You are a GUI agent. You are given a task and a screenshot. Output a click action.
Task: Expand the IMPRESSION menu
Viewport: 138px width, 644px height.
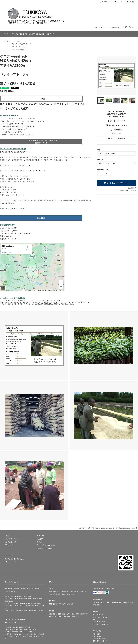pos(115,27)
